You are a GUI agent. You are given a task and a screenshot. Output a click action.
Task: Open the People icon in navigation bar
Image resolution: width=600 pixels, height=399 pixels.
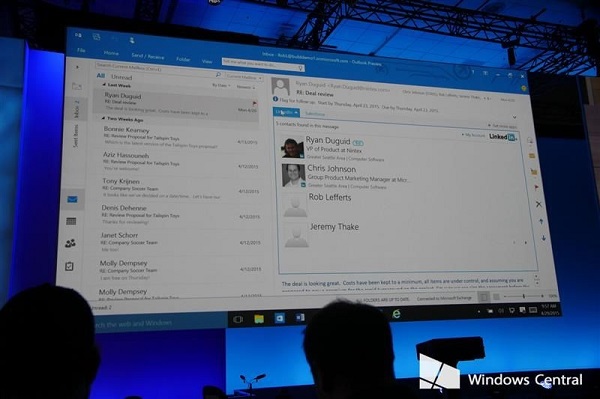click(70, 243)
